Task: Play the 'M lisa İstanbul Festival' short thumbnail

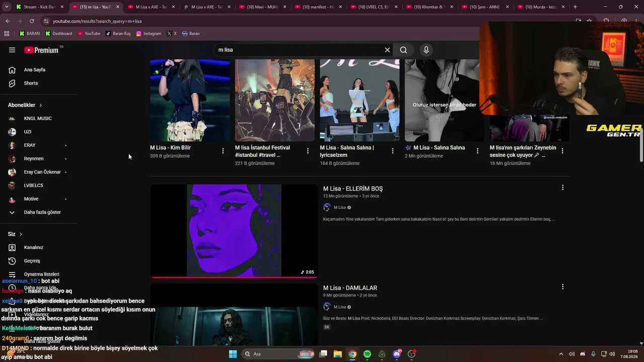Action: (x=275, y=101)
